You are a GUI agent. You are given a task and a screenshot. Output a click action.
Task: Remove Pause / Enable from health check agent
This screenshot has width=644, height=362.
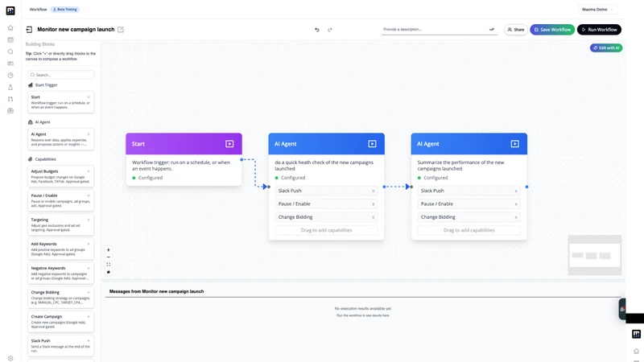tap(374, 204)
